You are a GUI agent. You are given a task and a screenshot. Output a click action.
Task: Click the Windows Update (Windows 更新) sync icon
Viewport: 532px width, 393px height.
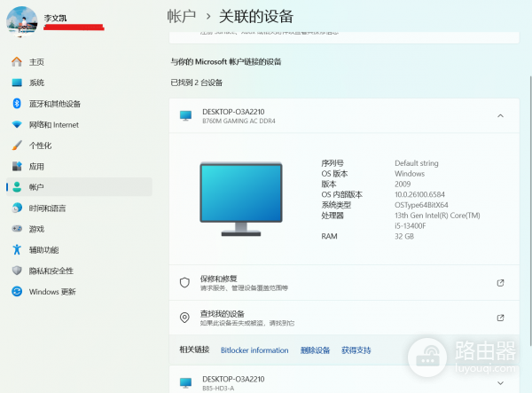pyautogui.click(x=17, y=292)
